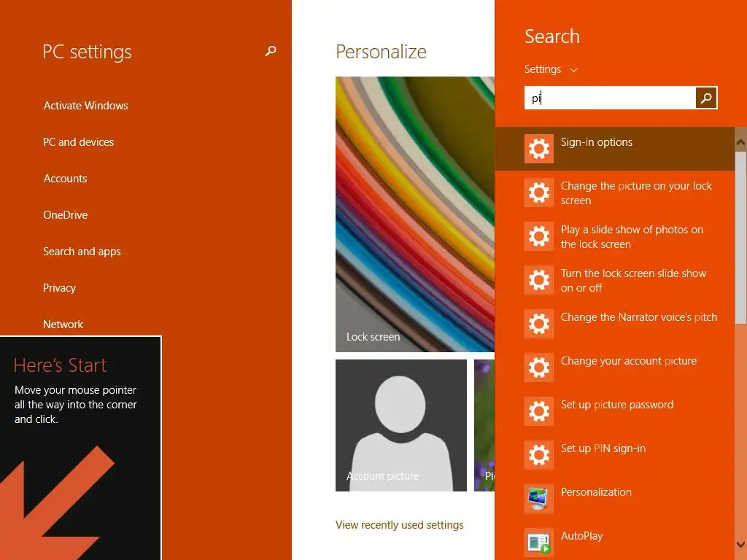Open Search and apps section

[82, 252]
